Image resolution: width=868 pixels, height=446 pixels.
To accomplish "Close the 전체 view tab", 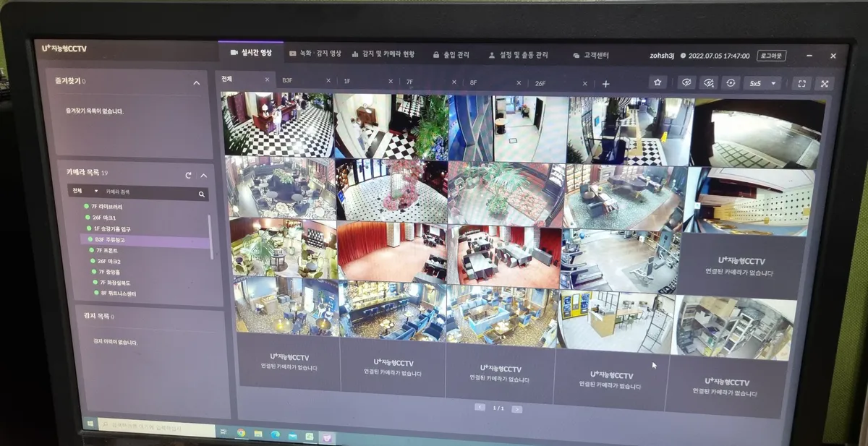I will point(267,80).
